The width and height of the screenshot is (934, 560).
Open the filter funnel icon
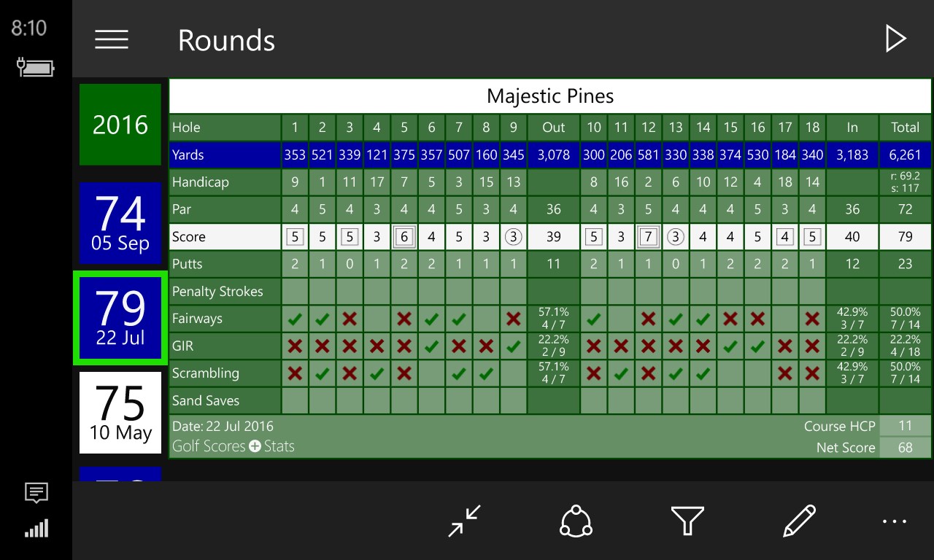[x=687, y=521]
